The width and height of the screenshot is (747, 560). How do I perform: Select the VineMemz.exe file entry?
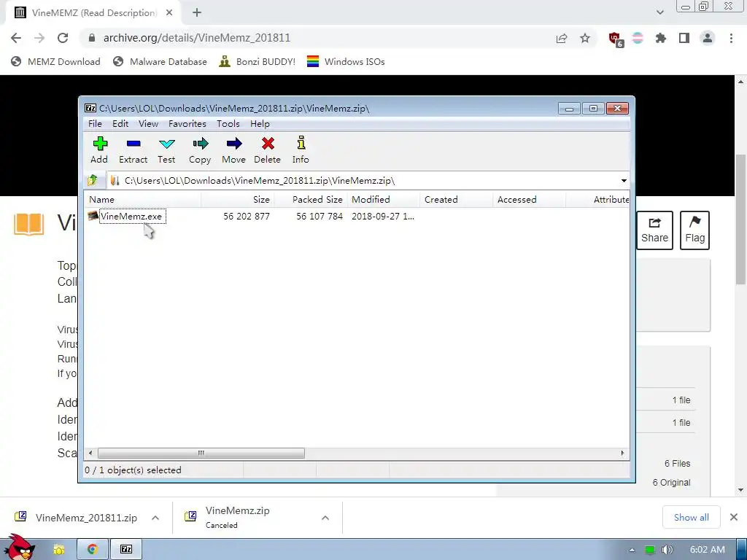[x=132, y=216]
